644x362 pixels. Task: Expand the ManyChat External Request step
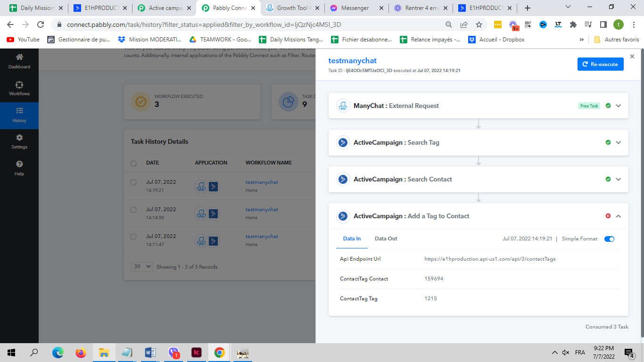pos(619,106)
